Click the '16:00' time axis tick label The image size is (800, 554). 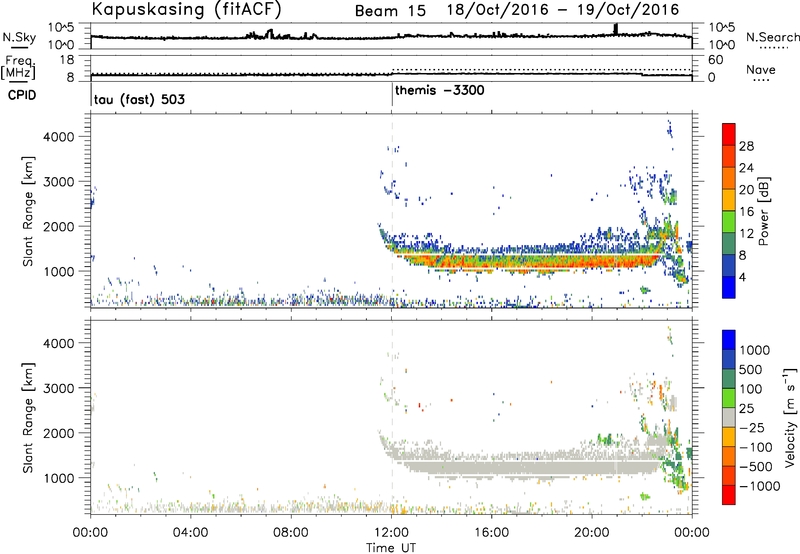(x=491, y=533)
